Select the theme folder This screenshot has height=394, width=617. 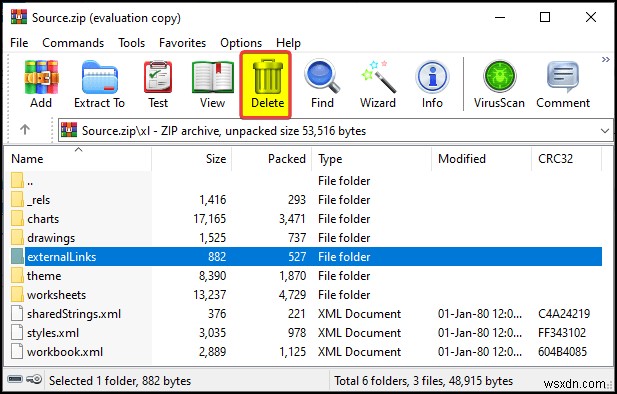[x=305, y=276]
